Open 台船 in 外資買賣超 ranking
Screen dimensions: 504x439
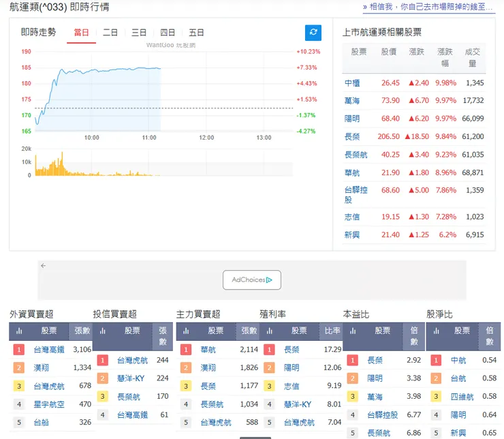[x=42, y=422]
